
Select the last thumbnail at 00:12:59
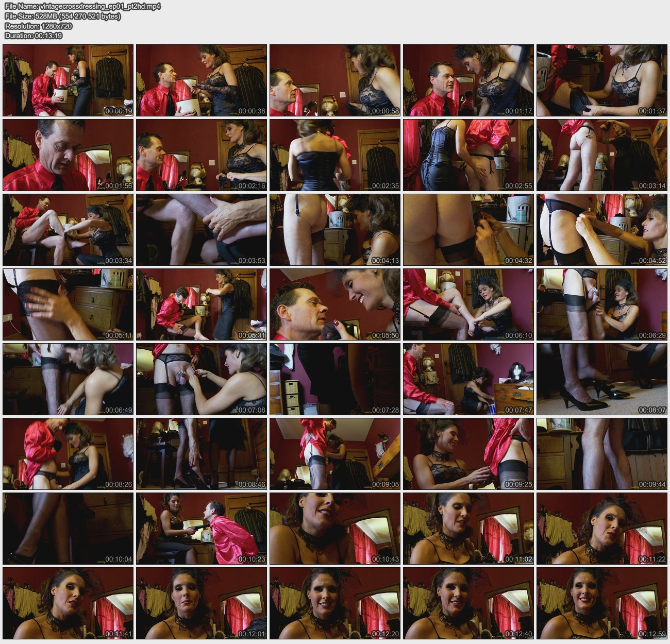point(601,603)
